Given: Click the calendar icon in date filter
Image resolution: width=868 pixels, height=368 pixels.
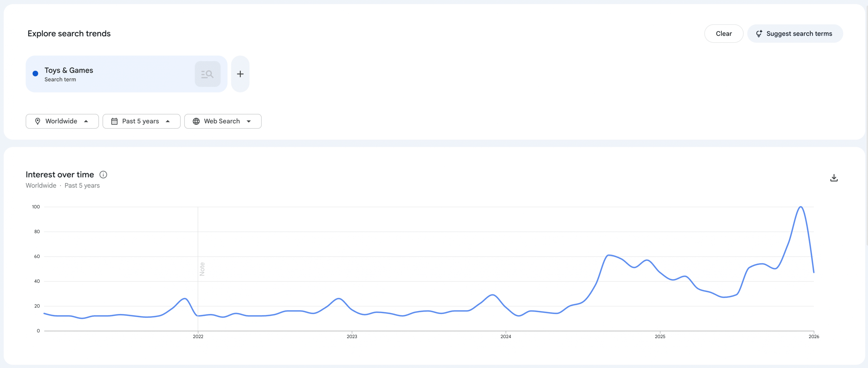Looking at the screenshot, I should tap(115, 121).
